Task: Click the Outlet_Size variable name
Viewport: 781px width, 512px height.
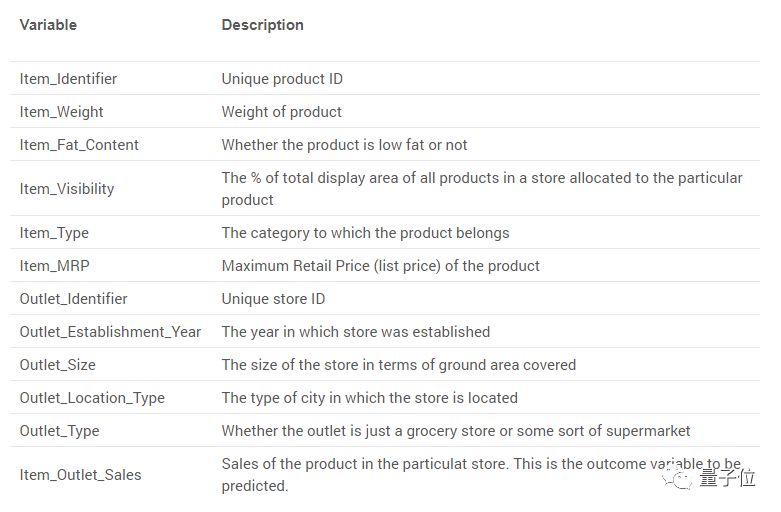Action: 57,365
